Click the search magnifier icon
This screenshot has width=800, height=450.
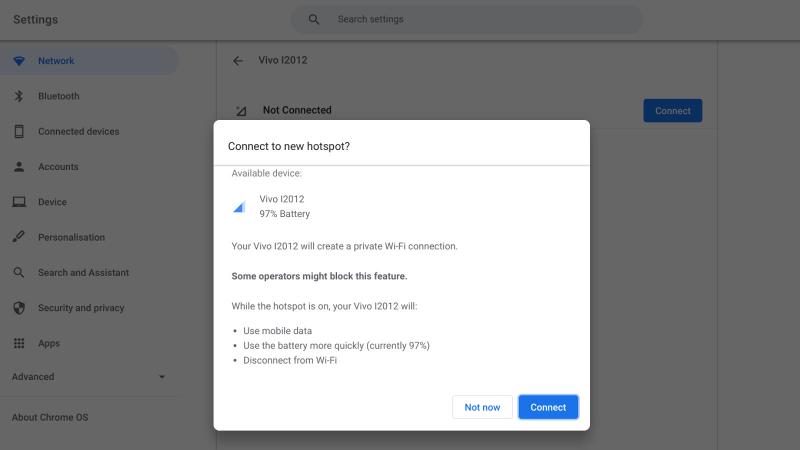click(x=314, y=20)
